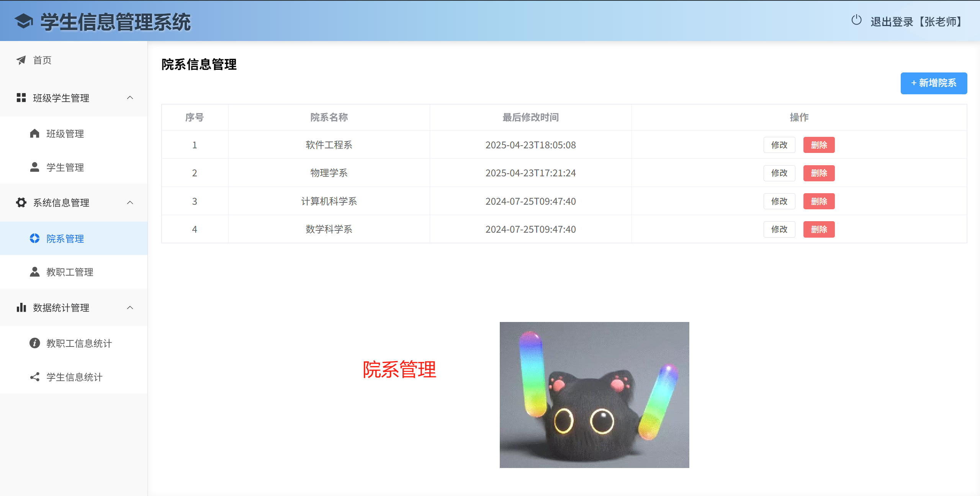
Task: Click the graduation cap logo icon
Action: pyautogui.click(x=24, y=21)
